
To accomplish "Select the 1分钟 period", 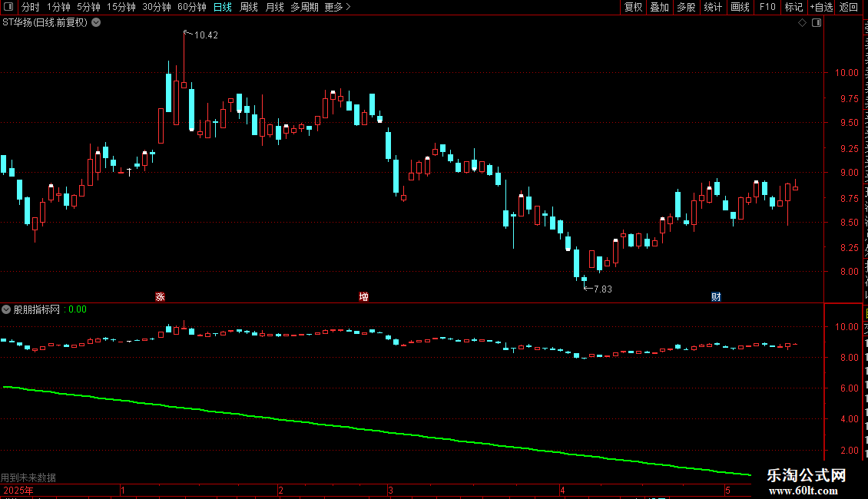I will pos(58,7).
